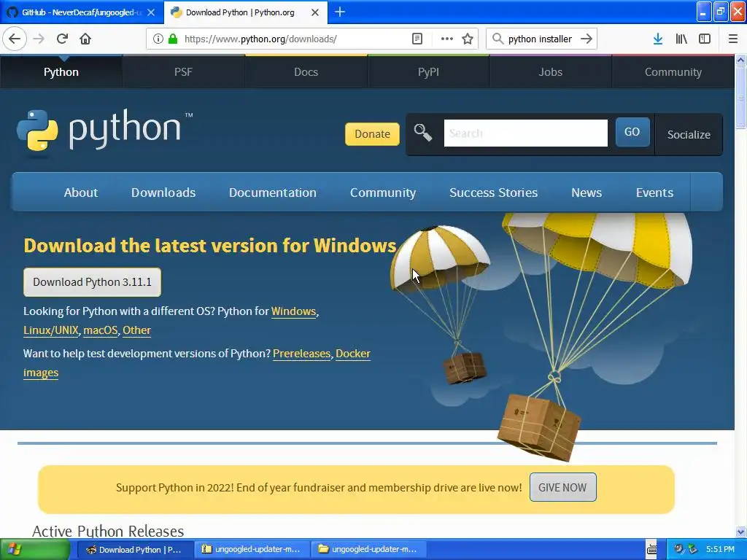Open the Windows Start button

[x=35, y=550]
